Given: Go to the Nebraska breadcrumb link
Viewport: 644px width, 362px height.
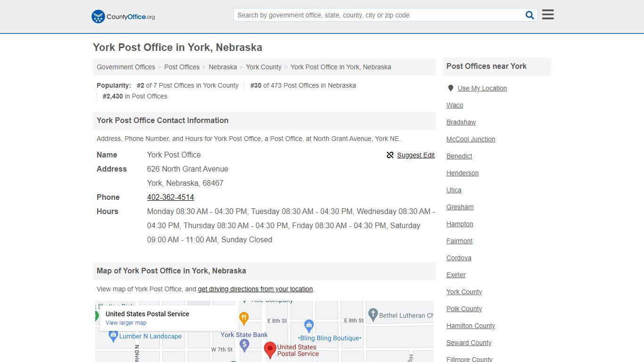Looking at the screenshot, I should (223, 67).
